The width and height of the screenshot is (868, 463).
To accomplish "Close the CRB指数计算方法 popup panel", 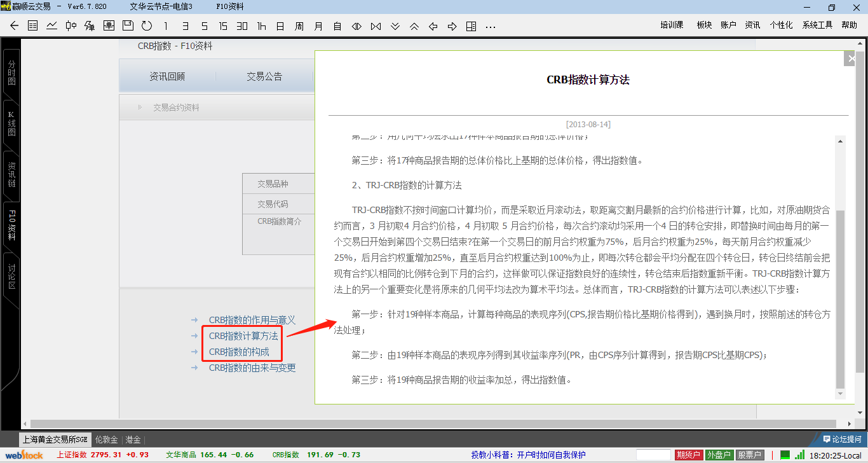I will tap(850, 59).
